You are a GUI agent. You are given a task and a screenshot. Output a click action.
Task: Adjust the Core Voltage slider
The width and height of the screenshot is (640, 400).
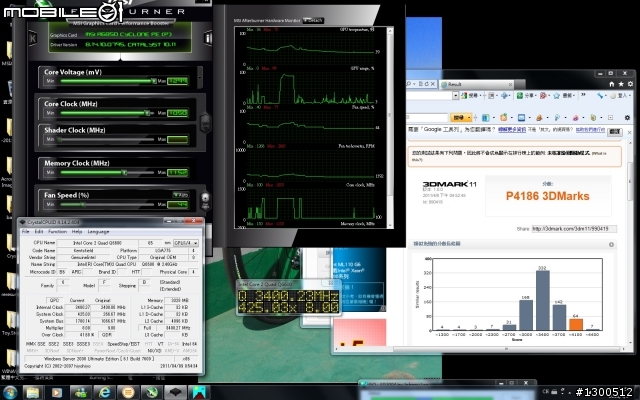click(x=107, y=81)
